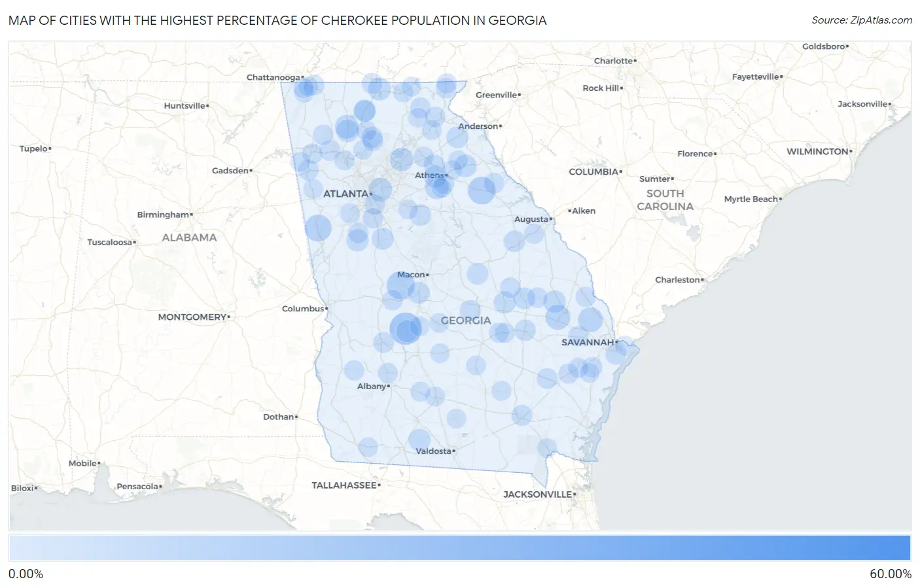Click the Charlotte city label
Image resolution: width=920 pixels, height=588 pixels.
[x=614, y=61]
